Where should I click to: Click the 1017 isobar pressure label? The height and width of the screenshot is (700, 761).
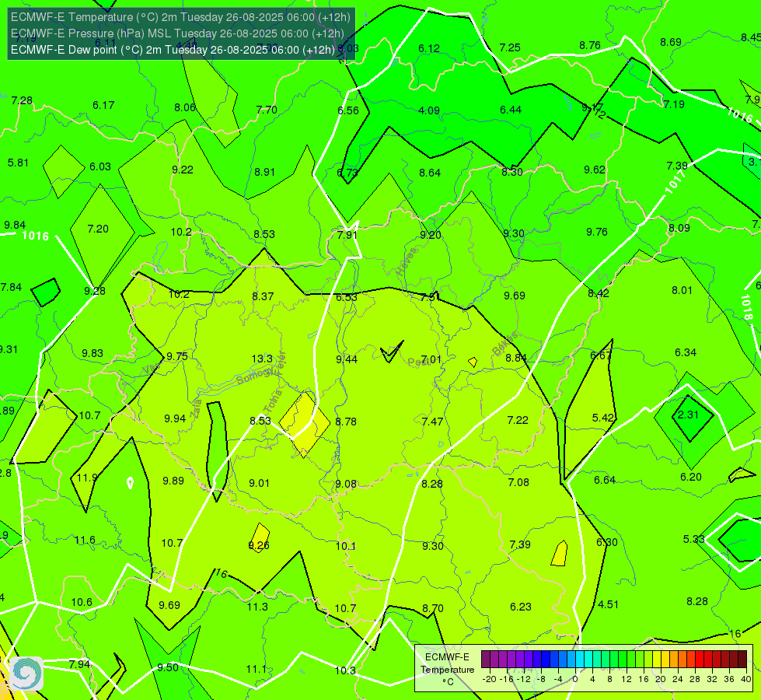click(x=675, y=182)
